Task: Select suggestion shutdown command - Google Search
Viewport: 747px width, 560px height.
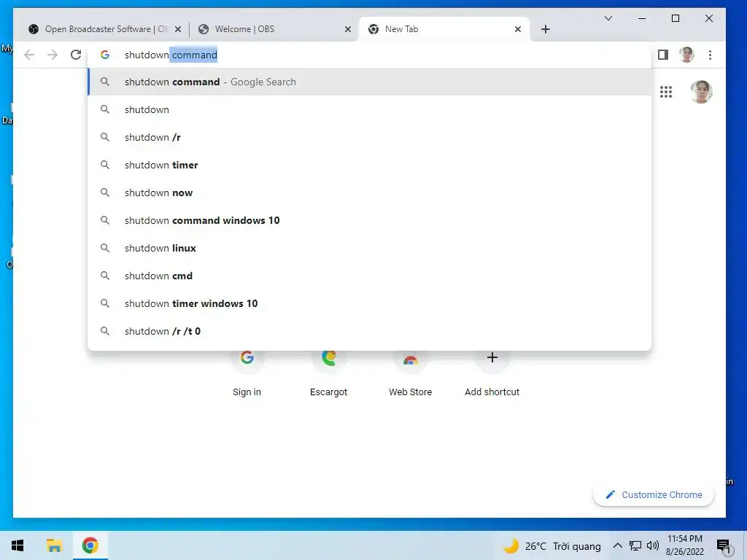Action: point(370,82)
